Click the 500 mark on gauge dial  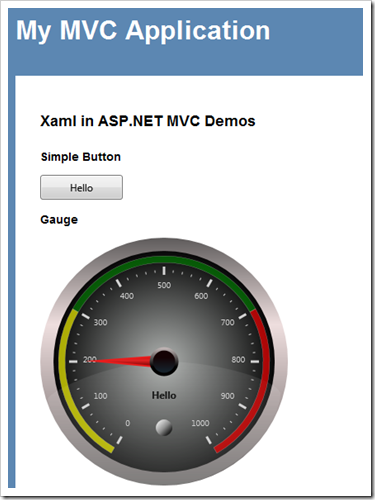(x=164, y=285)
